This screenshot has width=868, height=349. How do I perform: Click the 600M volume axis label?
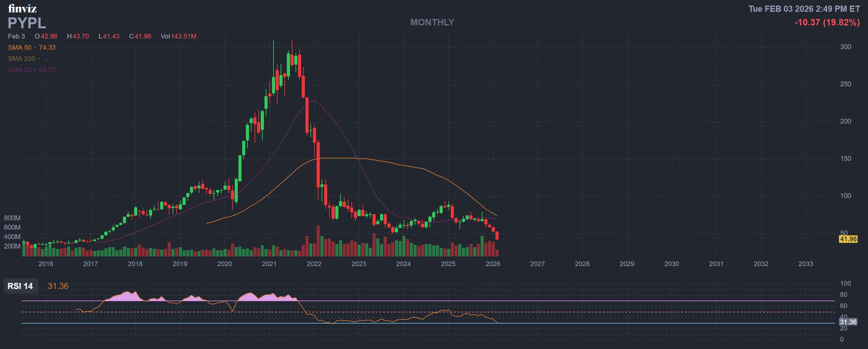coord(12,228)
